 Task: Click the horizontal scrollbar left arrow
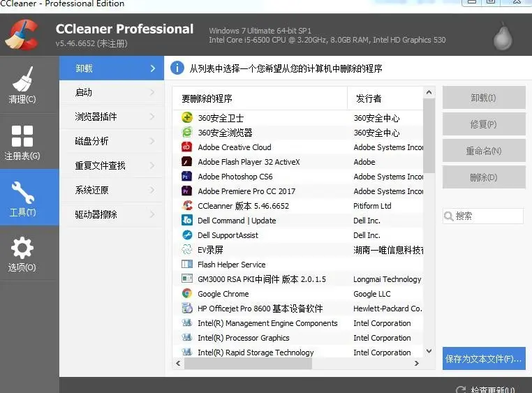coord(179,363)
